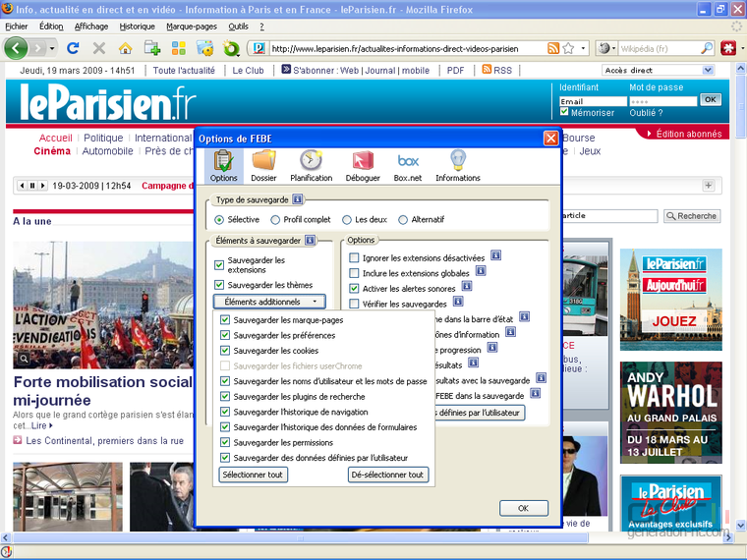
Task: Click the Email identifiant field
Action: pyautogui.click(x=593, y=101)
